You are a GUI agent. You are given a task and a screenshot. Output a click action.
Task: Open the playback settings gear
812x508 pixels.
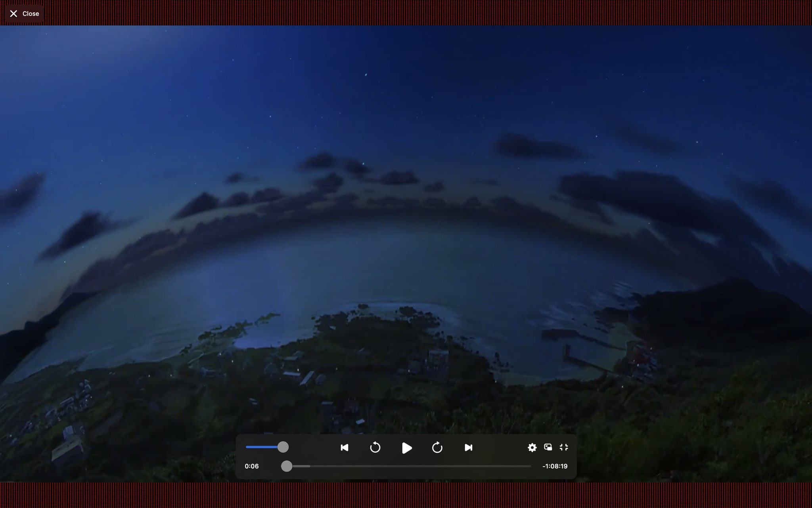point(532,448)
